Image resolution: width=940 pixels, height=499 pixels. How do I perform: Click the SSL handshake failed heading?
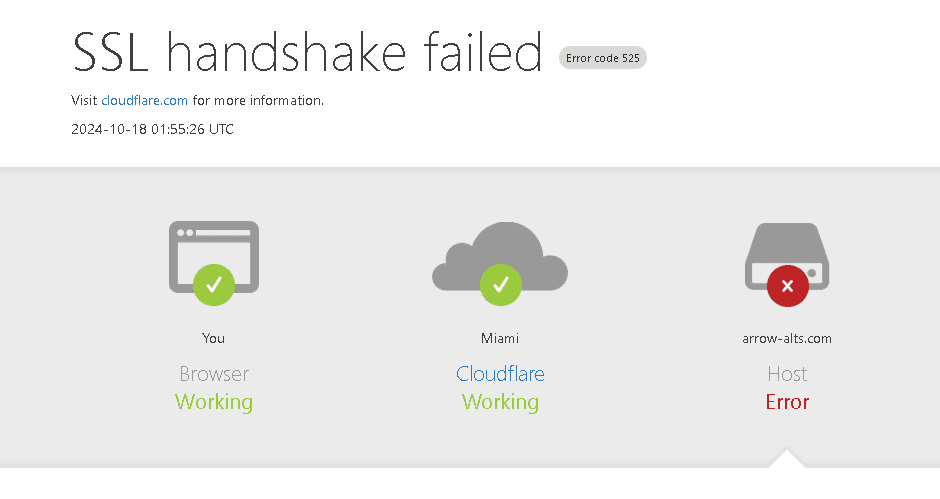click(308, 52)
